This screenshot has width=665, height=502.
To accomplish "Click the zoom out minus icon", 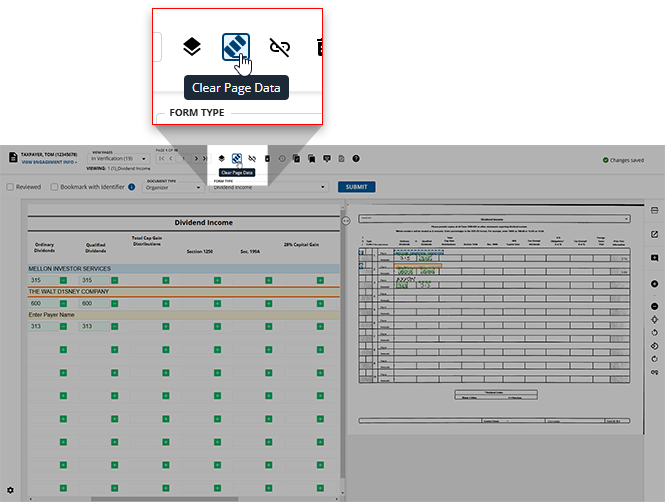I will coord(653,306).
